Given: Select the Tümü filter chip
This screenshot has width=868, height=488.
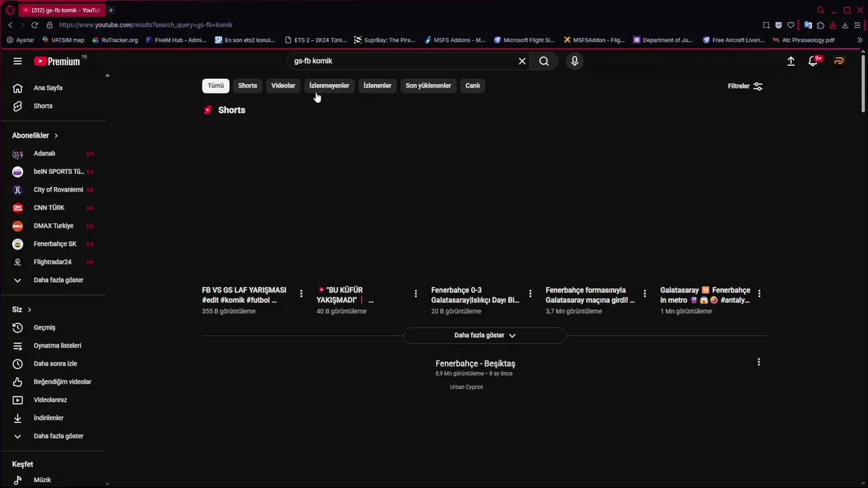Looking at the screenshot, I should coord(216,85).
